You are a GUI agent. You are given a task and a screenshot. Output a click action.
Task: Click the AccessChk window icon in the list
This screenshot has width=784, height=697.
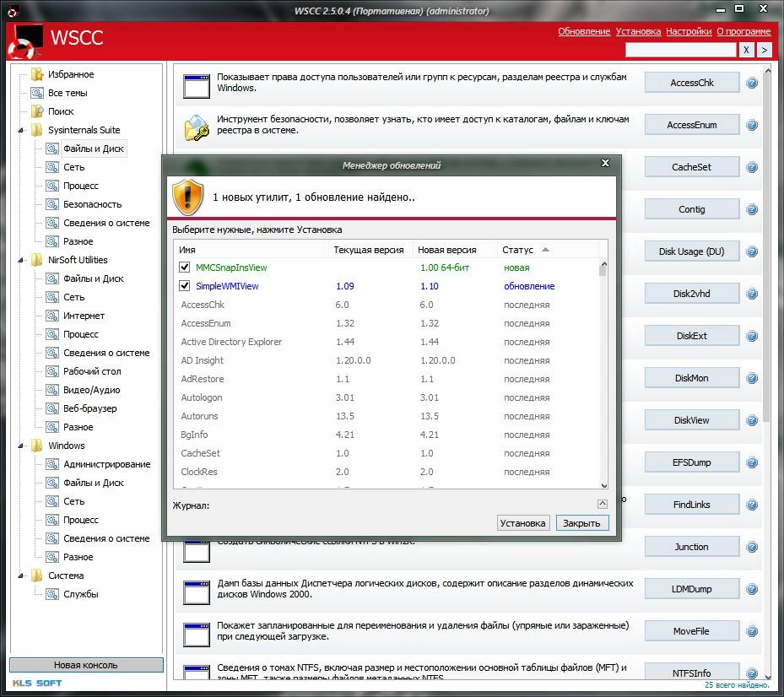[x=197, y=86]
